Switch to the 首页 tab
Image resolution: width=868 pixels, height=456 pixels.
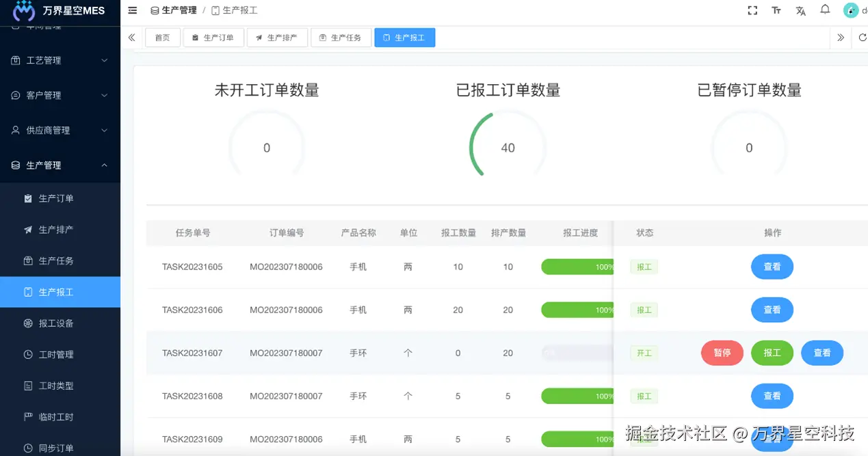pos(162,38)
